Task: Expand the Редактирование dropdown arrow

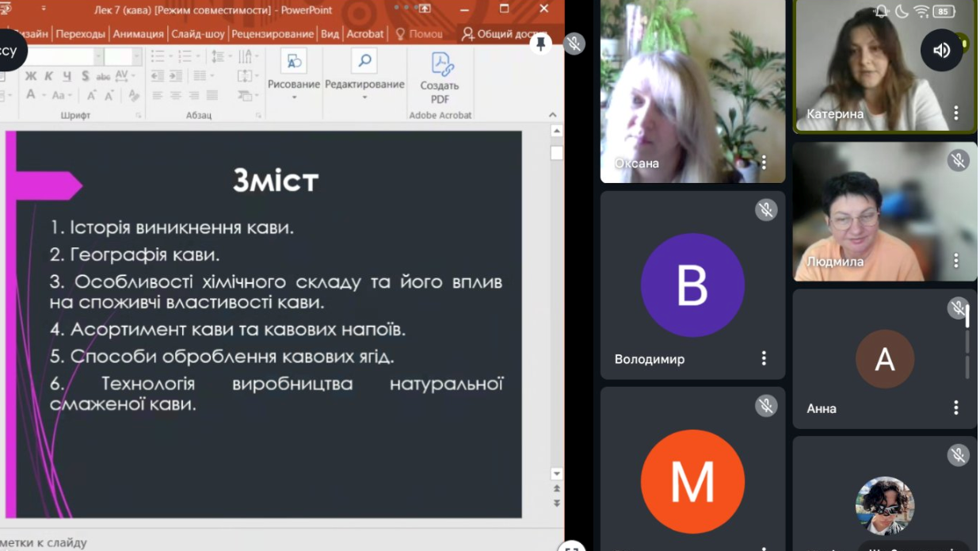Action: coord(364,98)
